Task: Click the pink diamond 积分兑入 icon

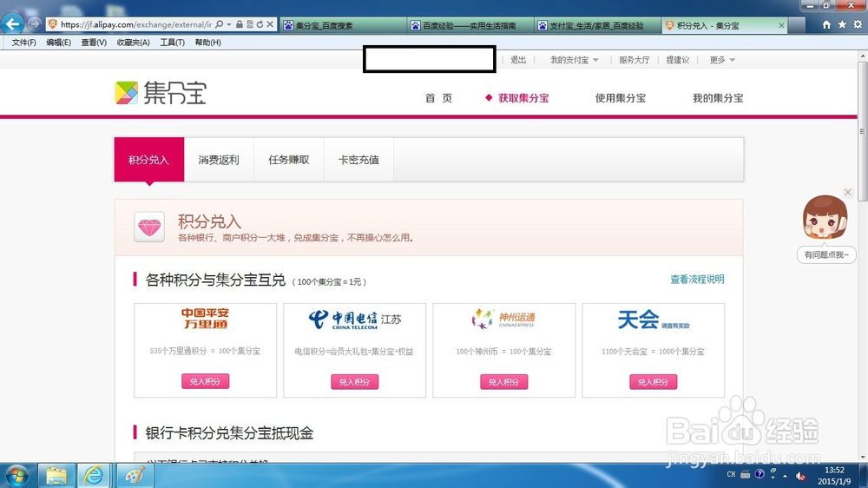Action: pos(149,228)
